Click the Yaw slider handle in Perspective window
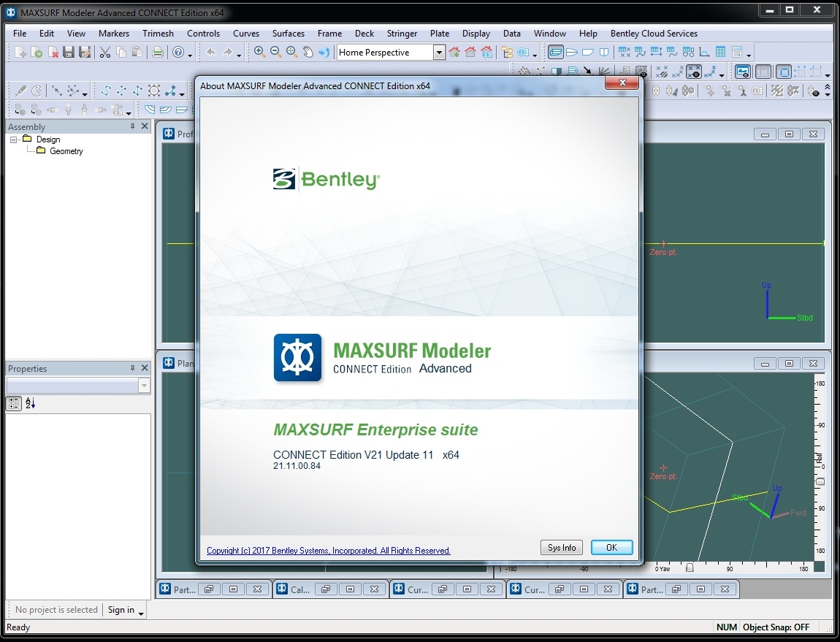Viewport: 840px width, 642px height. pos(690,568)
